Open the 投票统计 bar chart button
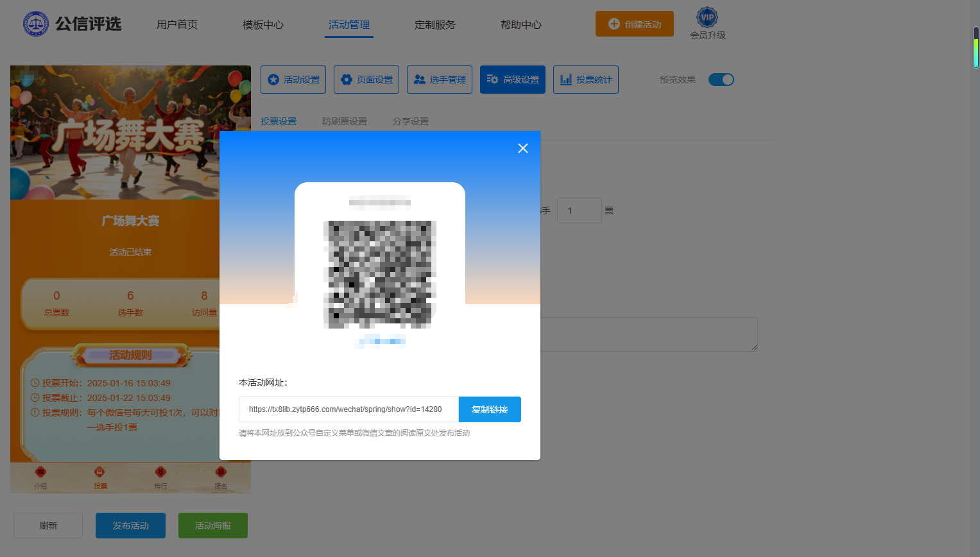Image resolution: width=980 pixels, height=557 pixels. click(586, 80)
